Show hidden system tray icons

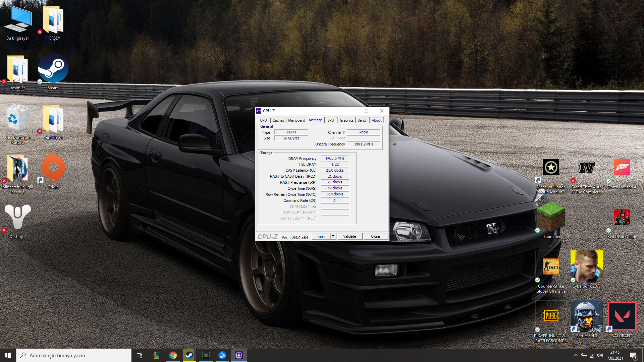click(576, 355)
